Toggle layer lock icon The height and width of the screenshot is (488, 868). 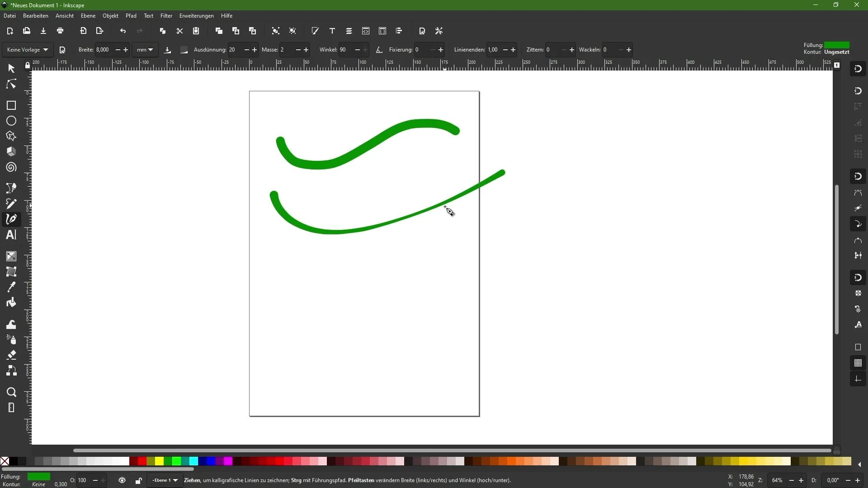pyautogui.click(x=139, y=481)
